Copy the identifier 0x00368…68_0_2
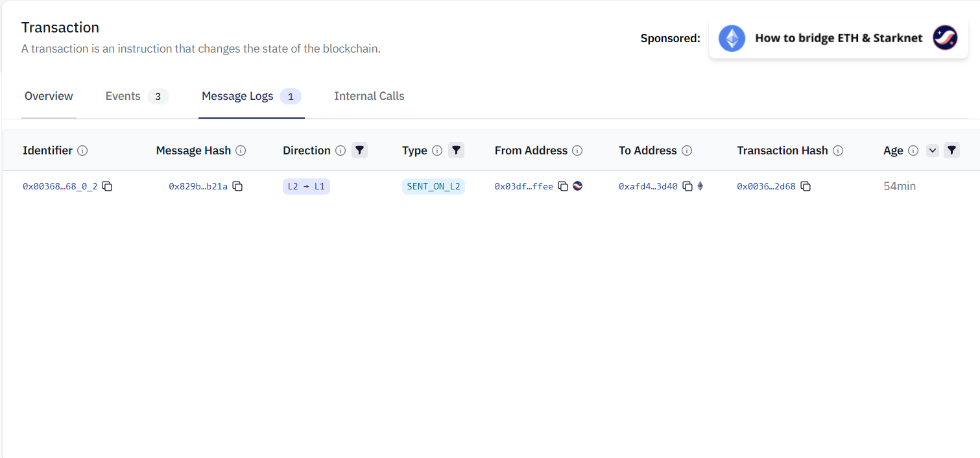 [108, 187]
